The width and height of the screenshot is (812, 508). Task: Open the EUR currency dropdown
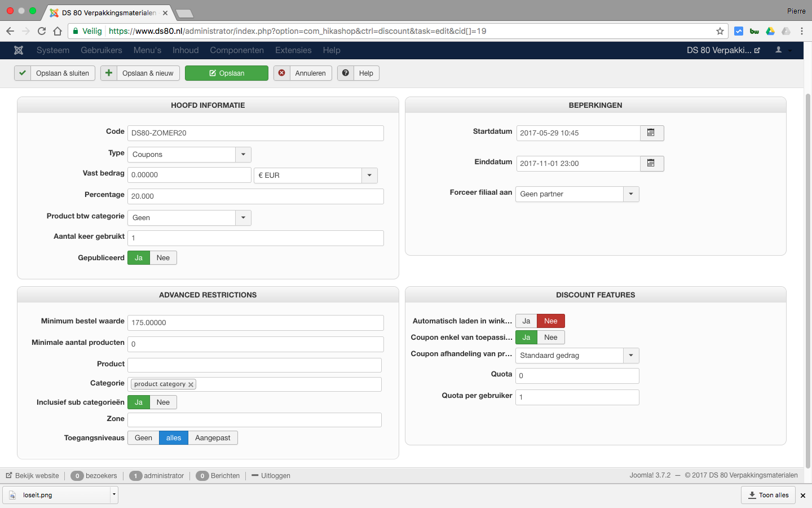(316, 176)
